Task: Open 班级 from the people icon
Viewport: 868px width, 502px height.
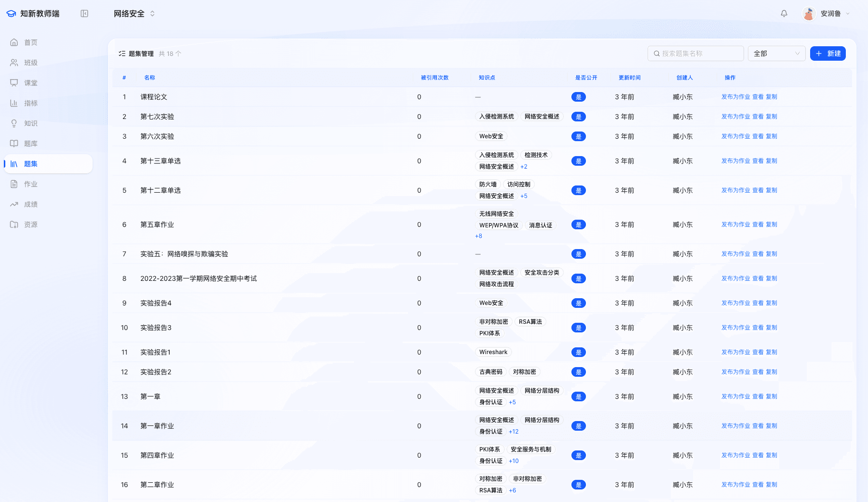Action: tap(14, 63)
